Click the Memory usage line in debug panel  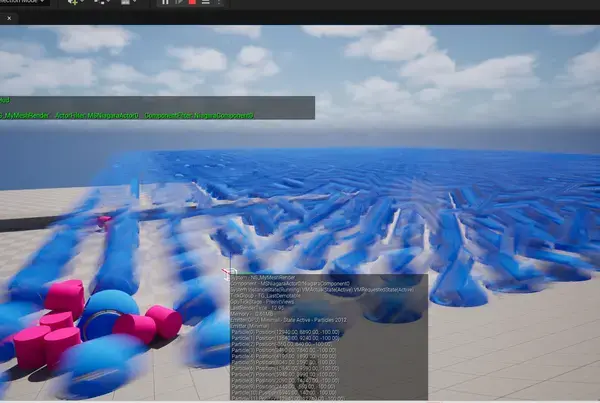click(x=258, y=312)
